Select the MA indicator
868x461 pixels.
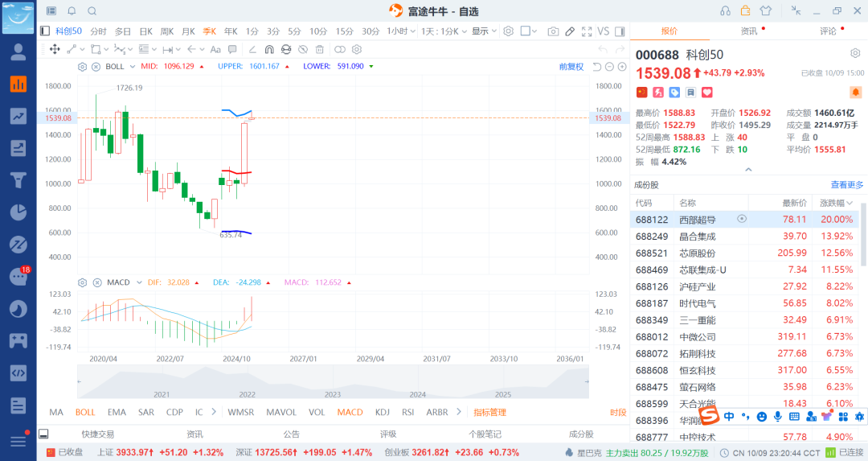tap(56, 412)
